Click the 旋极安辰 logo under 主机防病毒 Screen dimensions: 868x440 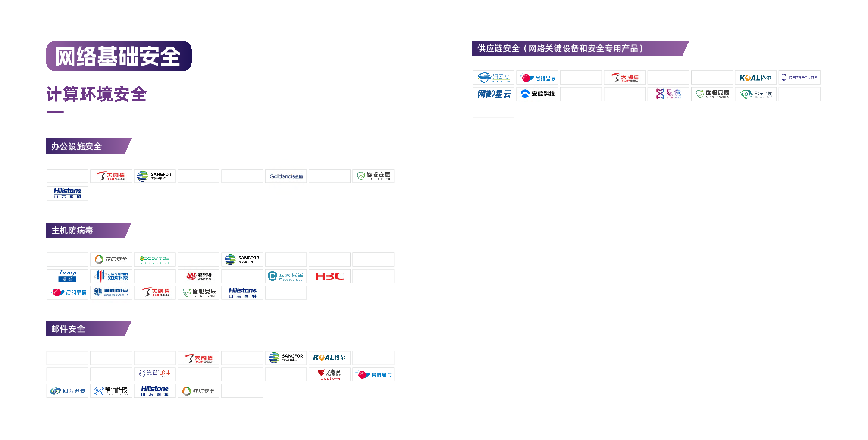click(198, 292)
